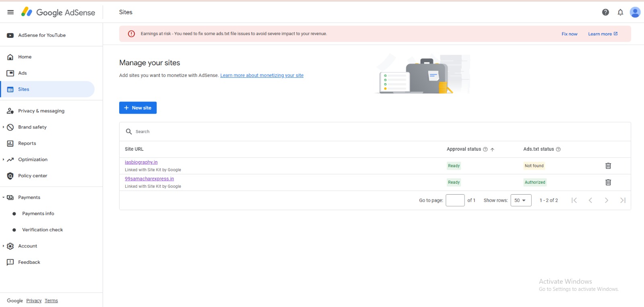Viewport: 644px width, 307px height.
Task: Open the Show rows dropdown
Action: pyautogui.click(x=521, y=200)
